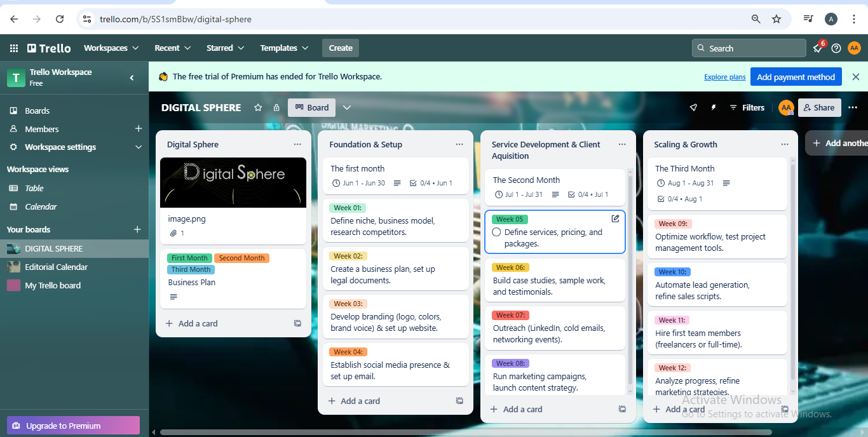Follow the Explore plans link
The width and height of the screenshot is (868, 437).
725,77
